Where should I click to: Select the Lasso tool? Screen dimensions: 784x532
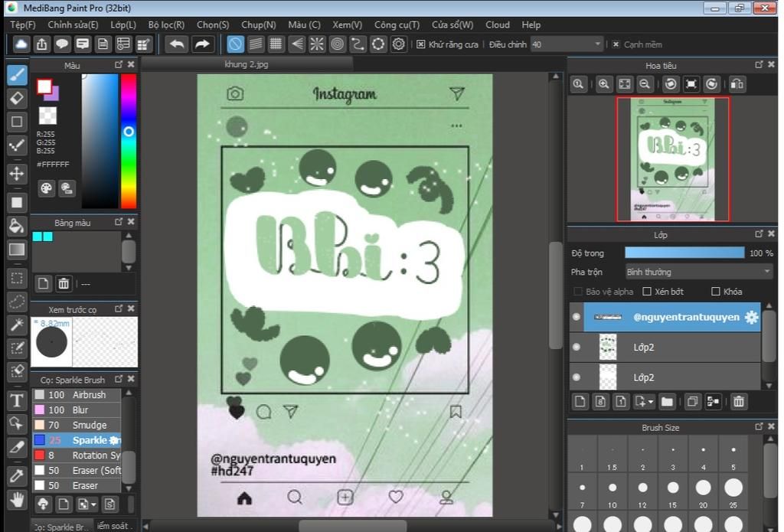(x=17, y=302)
